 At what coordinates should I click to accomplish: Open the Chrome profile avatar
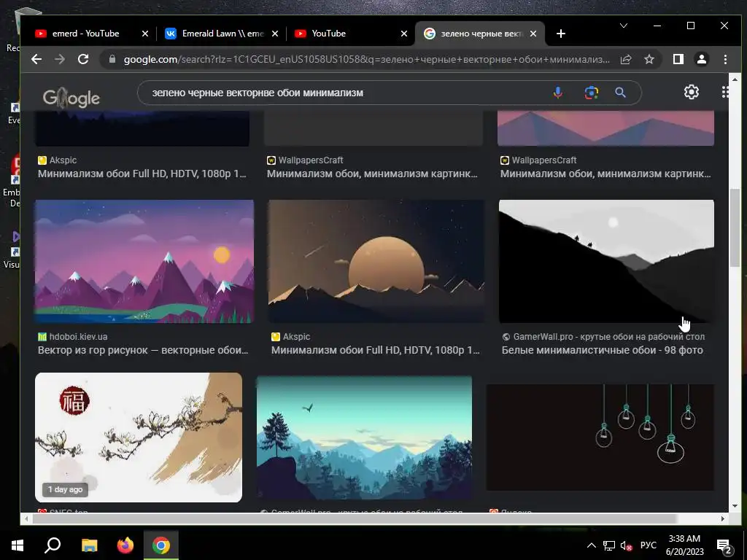click(701, 59)
